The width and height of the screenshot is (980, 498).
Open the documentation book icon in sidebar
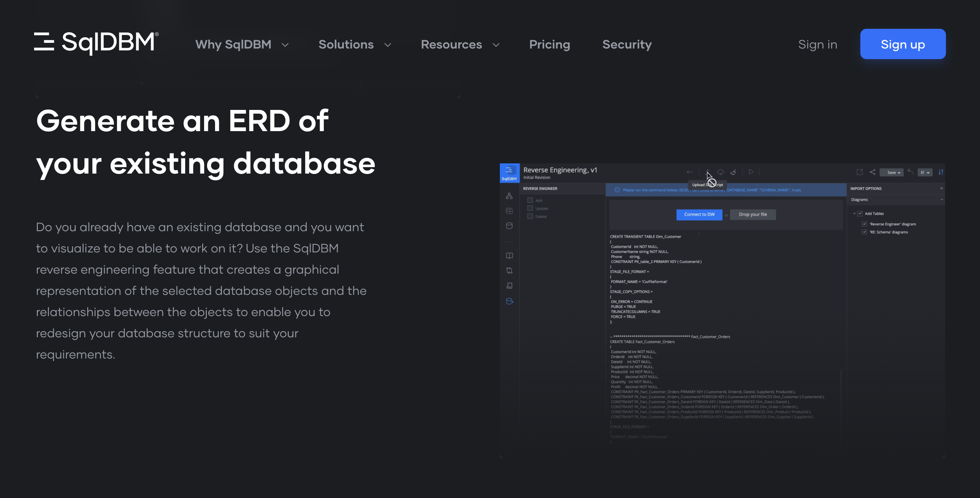[509, 255]
